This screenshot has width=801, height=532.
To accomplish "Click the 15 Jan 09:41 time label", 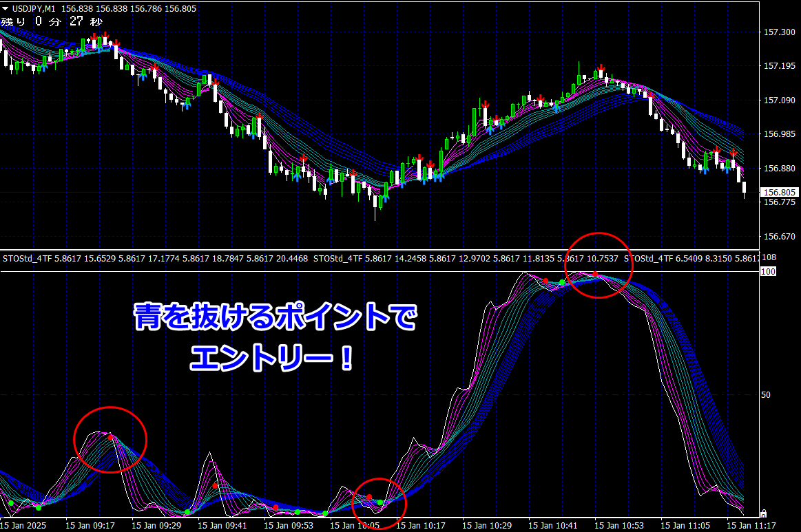I will (222, 525).
